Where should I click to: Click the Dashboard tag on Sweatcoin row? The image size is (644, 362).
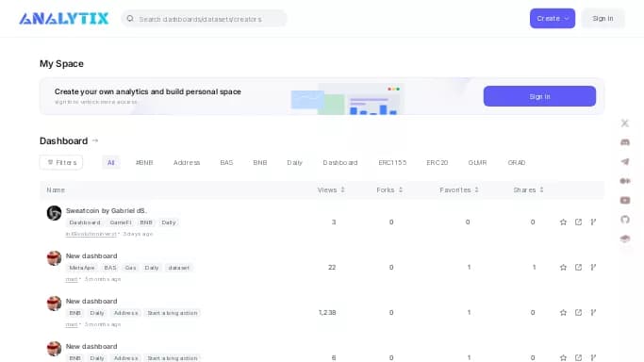(x=85, y=222)
